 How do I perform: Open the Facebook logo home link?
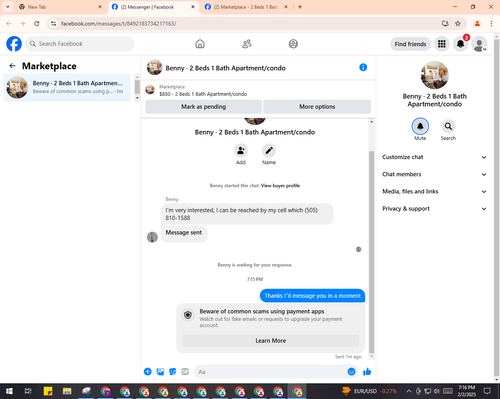tap(14, 44)
